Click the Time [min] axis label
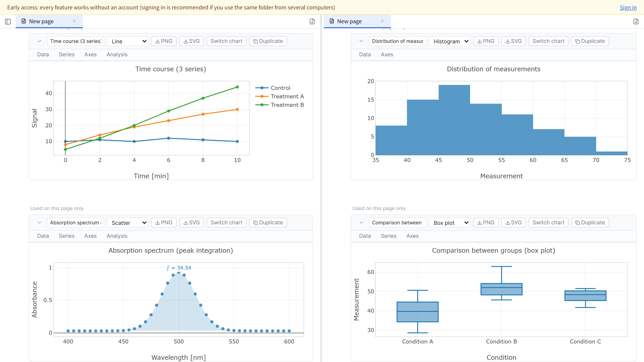The width and height of the screenshot is (644, 362). point(151,176)
